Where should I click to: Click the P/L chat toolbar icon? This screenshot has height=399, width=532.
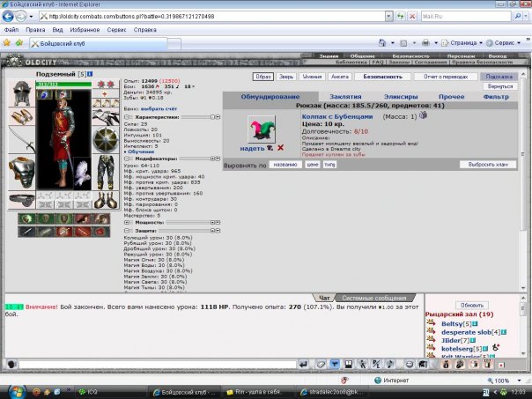(376, 364)
